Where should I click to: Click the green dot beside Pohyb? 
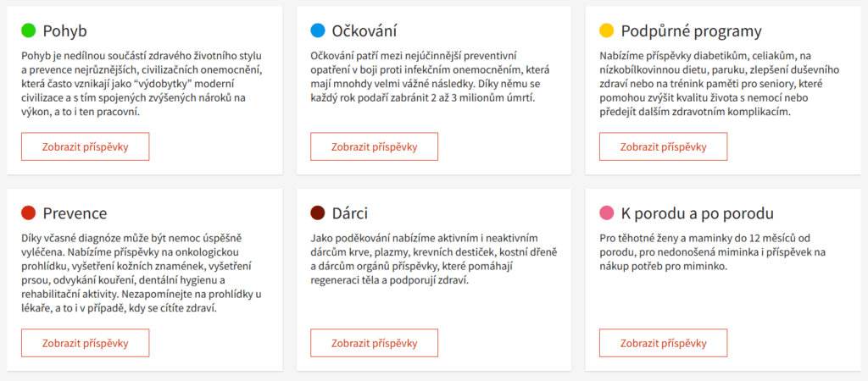tap(28, 31)
